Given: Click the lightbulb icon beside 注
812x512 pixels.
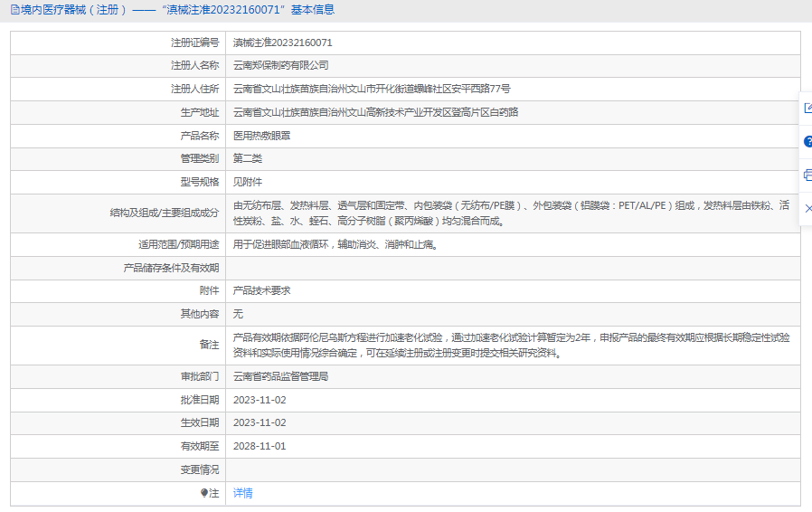Looking at the screenshot, I should [204, 493].
